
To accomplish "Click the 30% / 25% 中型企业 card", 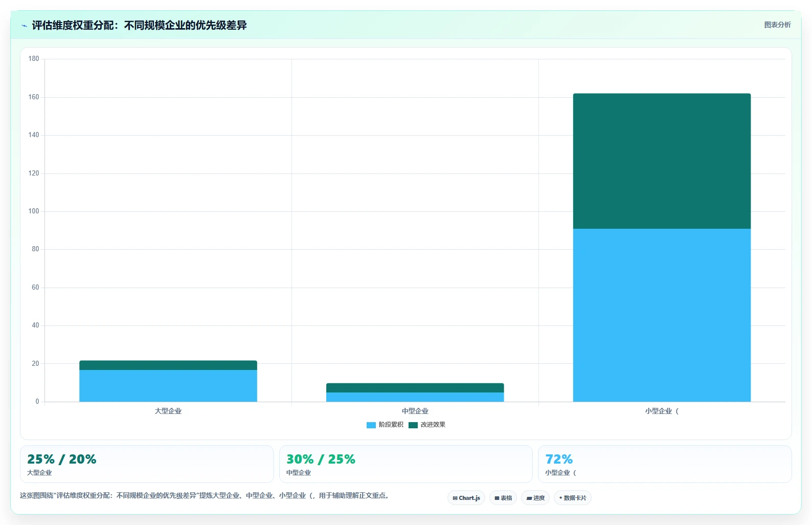I will [x=406, y=464].
